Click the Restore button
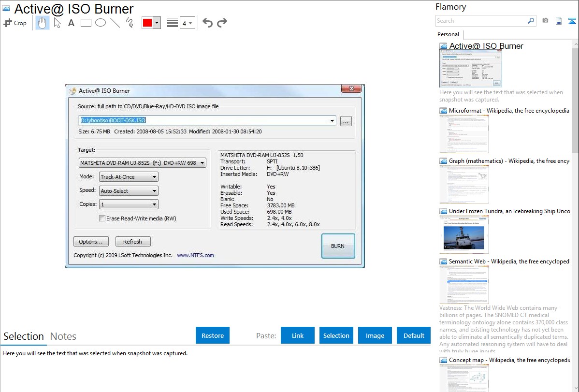 click(x=213, y=335)
